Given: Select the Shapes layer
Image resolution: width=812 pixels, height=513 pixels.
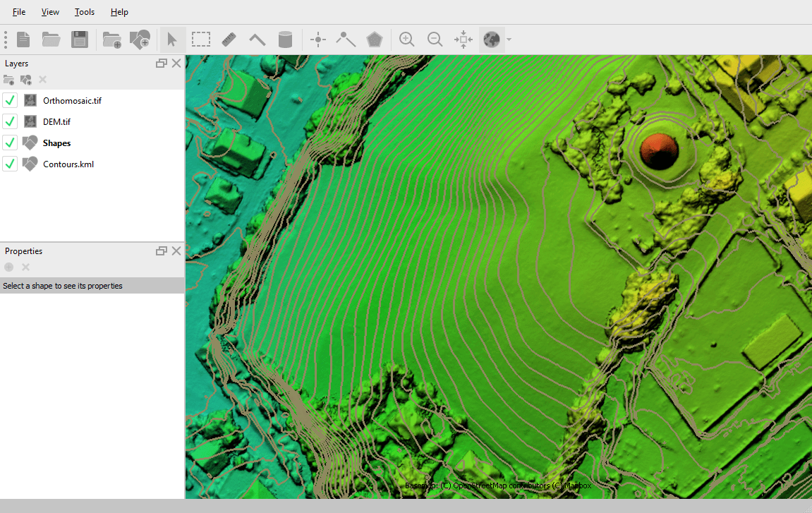Looking at the screenshot, I should coord(56,143).
